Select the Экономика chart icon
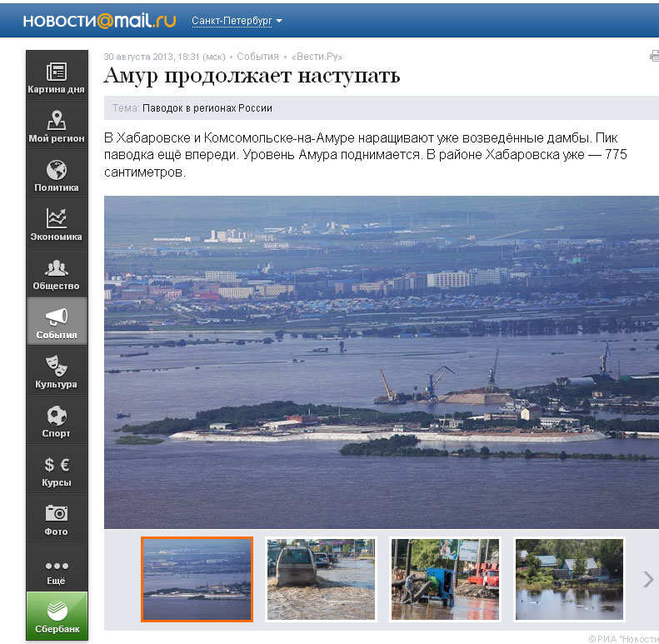The height and width of the screenshot is (644, 659). pos(57,219)
